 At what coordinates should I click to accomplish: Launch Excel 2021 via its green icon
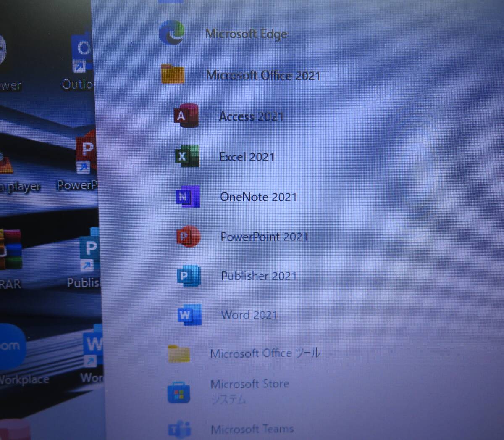coord(187,156)
